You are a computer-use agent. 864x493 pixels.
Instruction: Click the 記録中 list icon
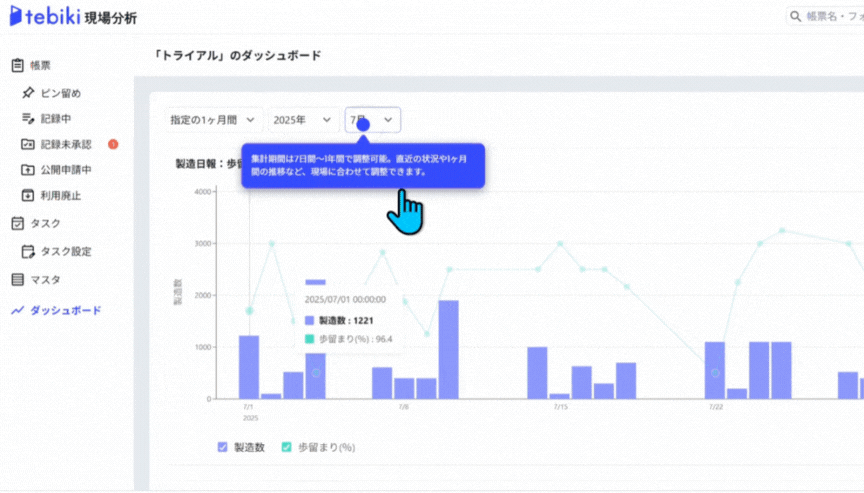click(x=28, y=119)
